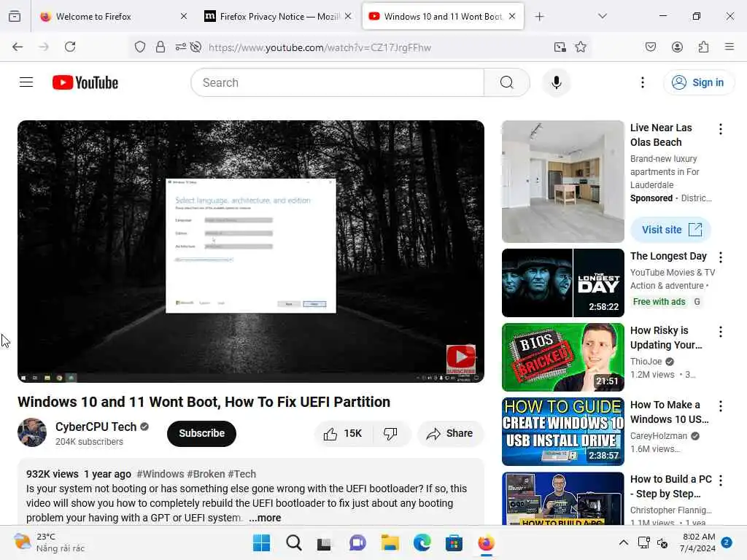Open site permissions icon in address bar

[181, 47]
